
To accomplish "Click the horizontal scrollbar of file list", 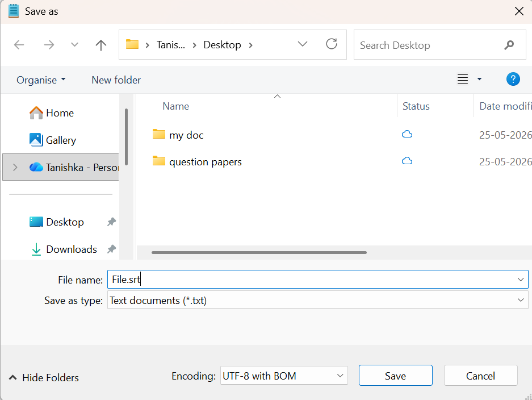I will pyautogui.click(x=259, y=253).
